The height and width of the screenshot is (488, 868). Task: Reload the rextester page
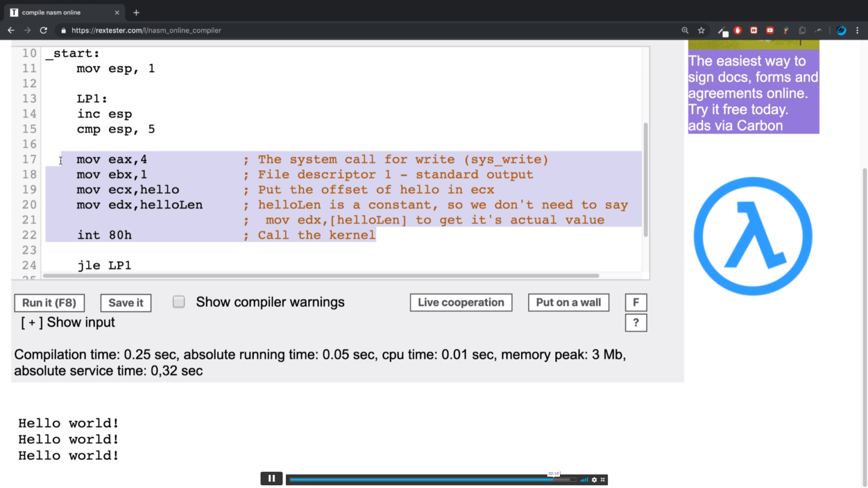pyautogui.click(x=44, y=30)
